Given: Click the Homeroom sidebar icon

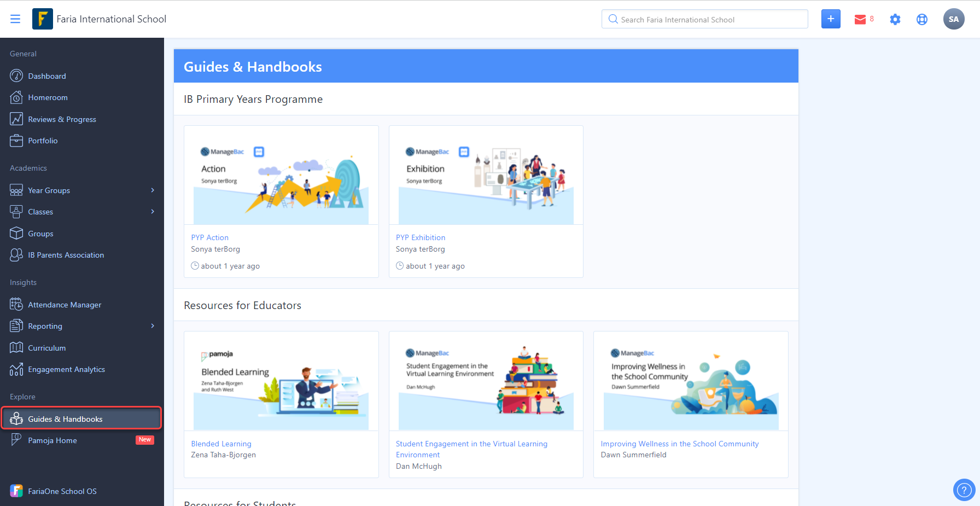Looking at the screenshot, I should (x=16, y=97).
